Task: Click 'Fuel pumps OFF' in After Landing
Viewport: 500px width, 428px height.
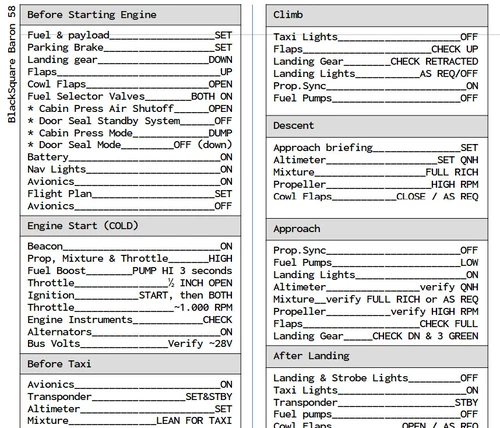Action: tap(376, 414)
